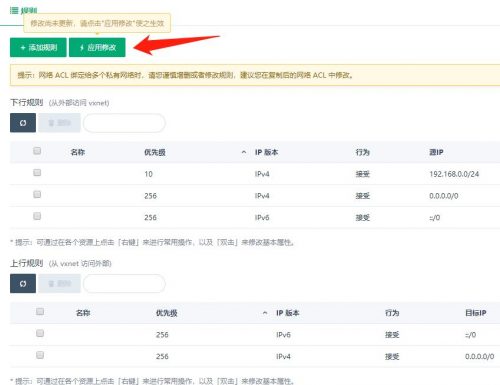Click the delete button in 下行规则 section

(59, 123)
